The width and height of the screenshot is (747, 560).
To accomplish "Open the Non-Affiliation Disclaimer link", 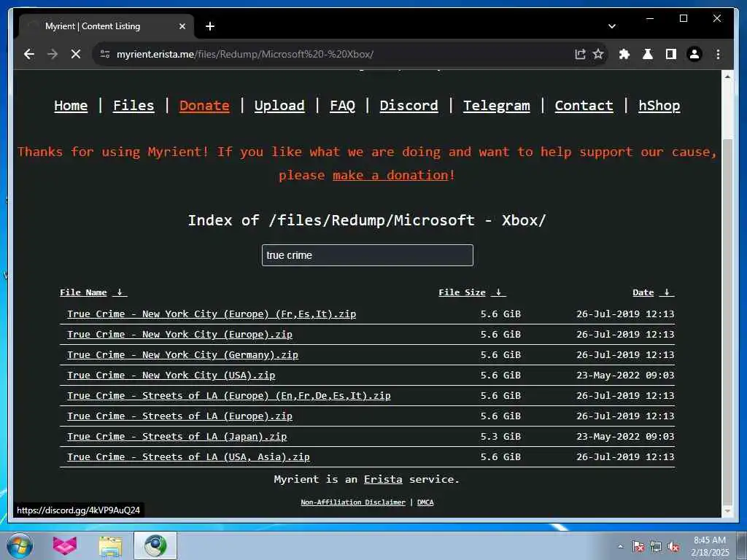I will (x=353, y=502).
